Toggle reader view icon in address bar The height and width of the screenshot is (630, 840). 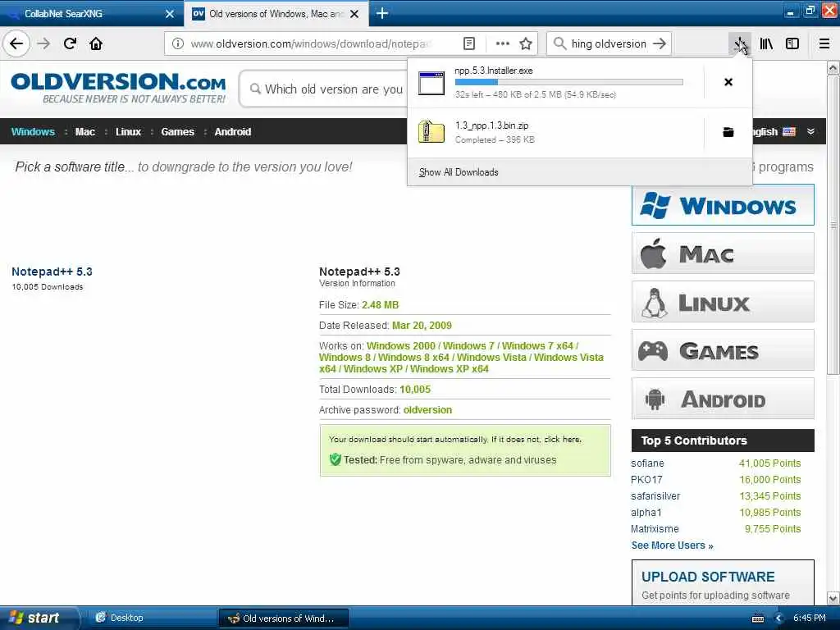pyautogui.click(x=468, y=43)
